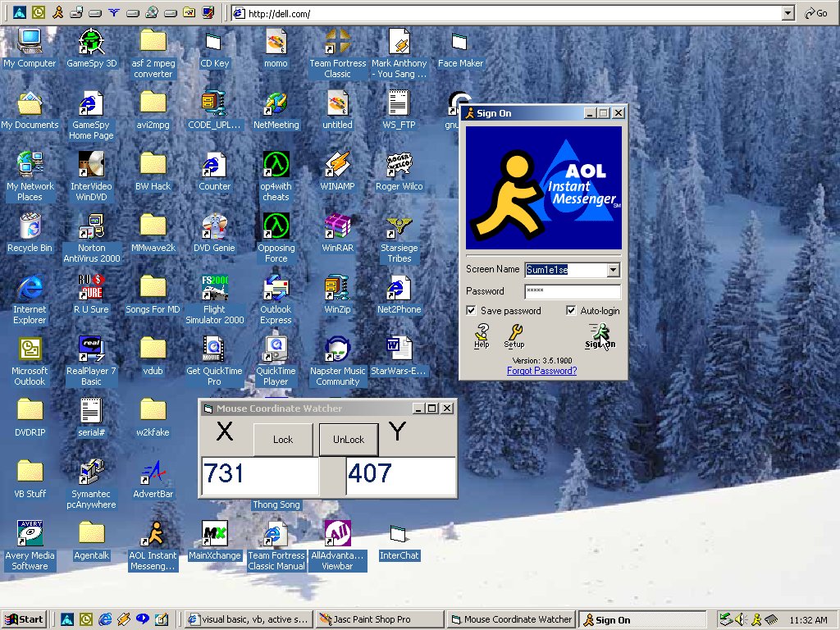The height and width of the screenshot is (630, 840).
Task: Switch to Jasc Paint Shop Pro taskbar item
Action: (x=377, y=619)
